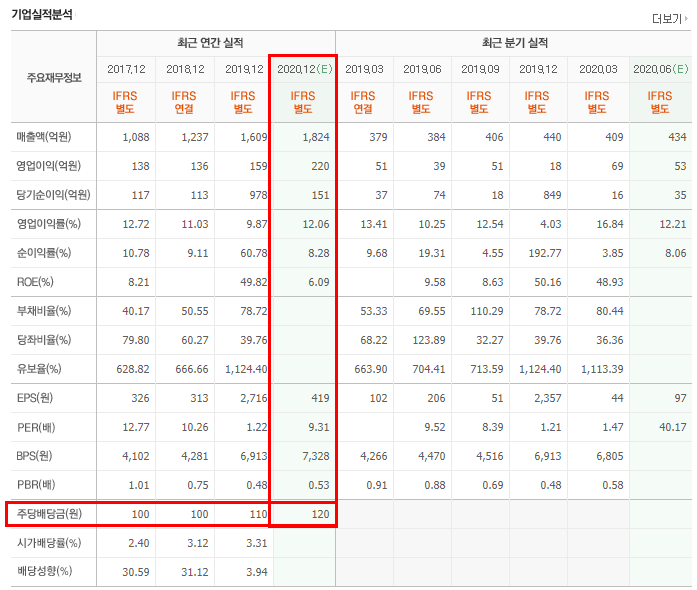Viewport: 697px width, 590px height.
Task: Click the 110 dividend per share value
Action: (258, 514)
